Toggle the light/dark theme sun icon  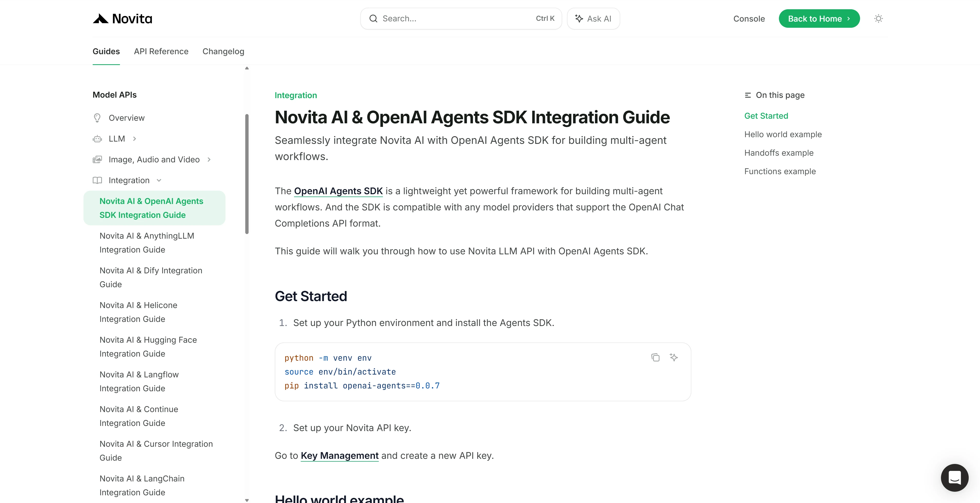878,19
